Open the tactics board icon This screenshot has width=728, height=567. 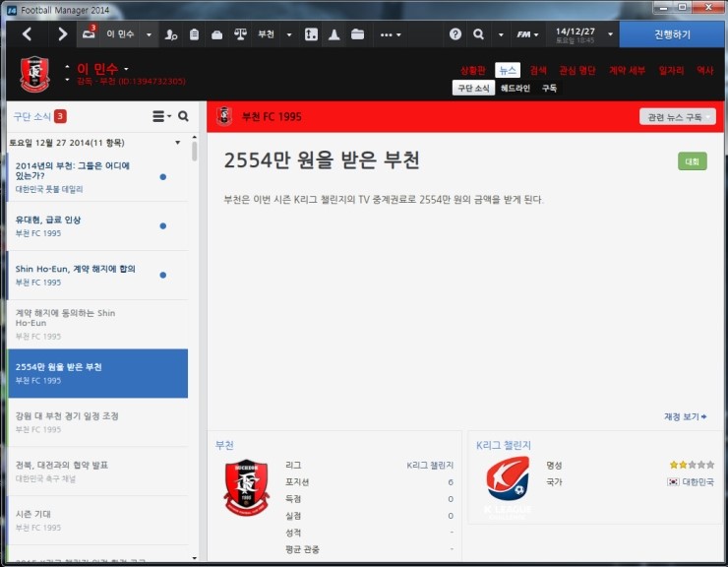(311, 34)
